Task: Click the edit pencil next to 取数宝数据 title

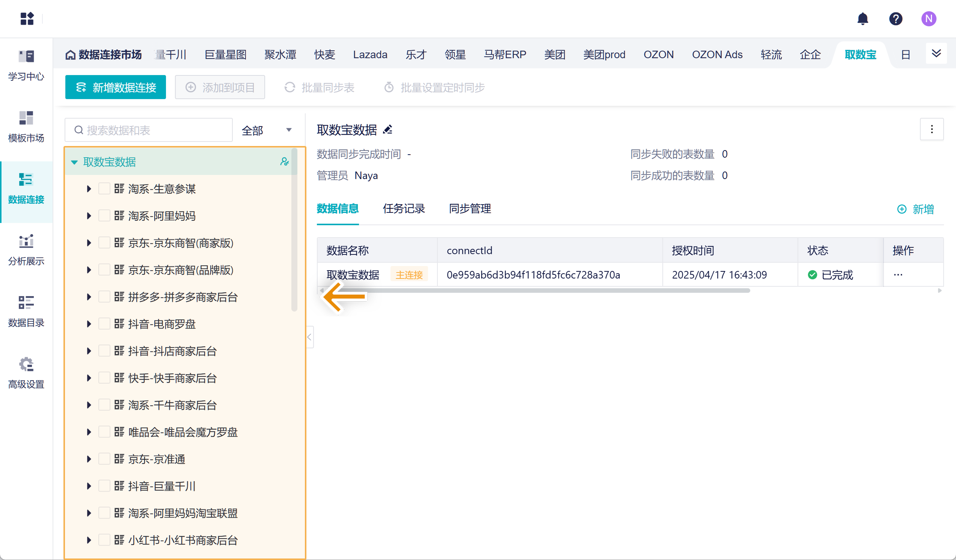Action: (388, 130)
